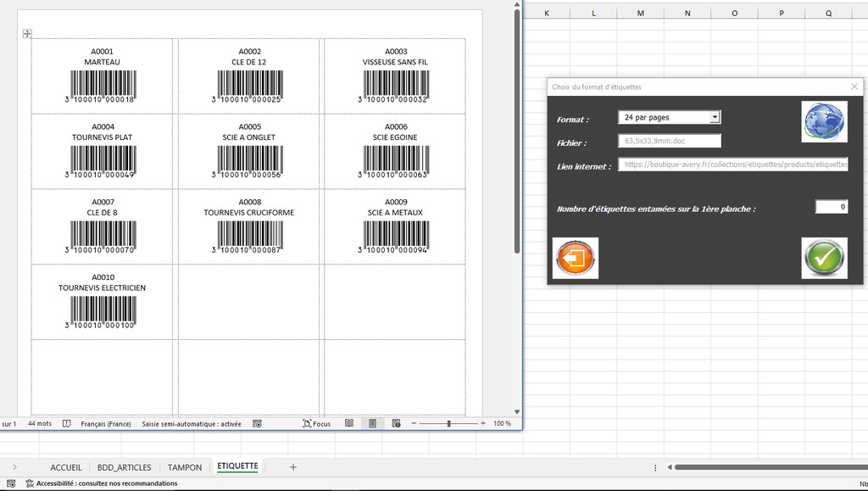The image size is (868, 491).
Task: Click the barcode ending in 000100
Action: point(102,312)
